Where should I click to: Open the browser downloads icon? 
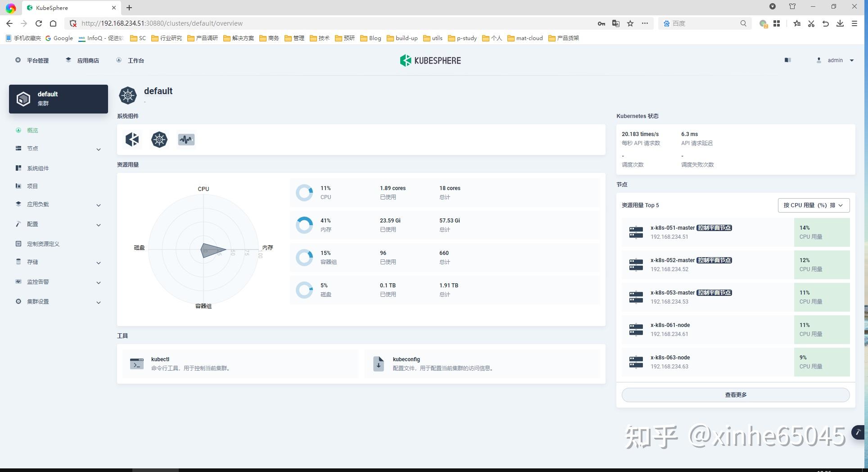pyautogui.click(x=840, y=23)
